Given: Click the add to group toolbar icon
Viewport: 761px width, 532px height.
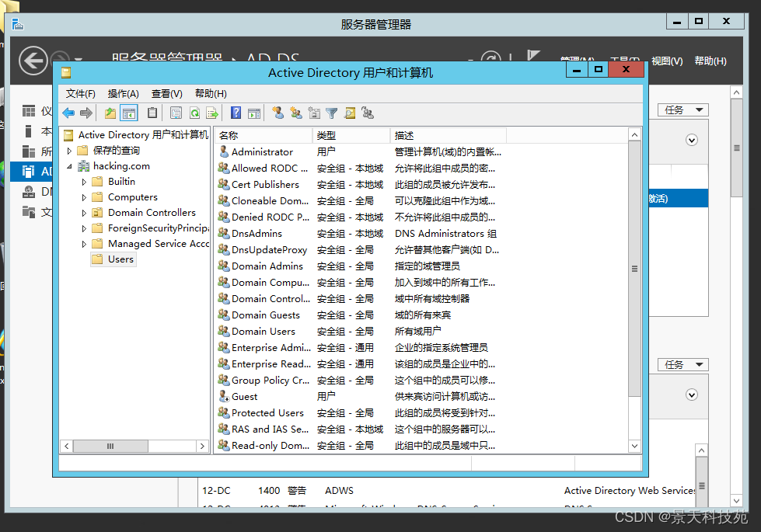Looking at the screenshot, I should (x=368, y=113).
